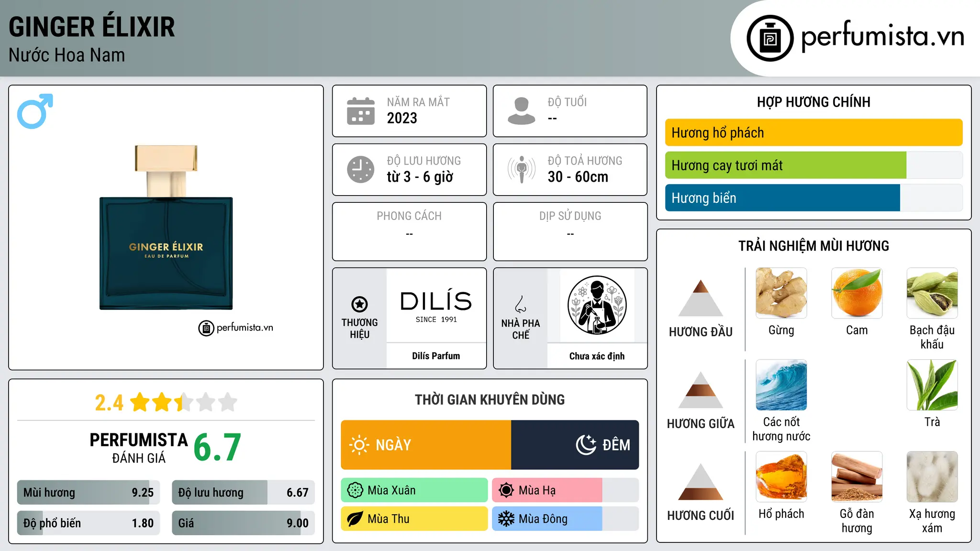
Task: Select the orange Ngày daytime segment
Action: [x=426, y=445]
